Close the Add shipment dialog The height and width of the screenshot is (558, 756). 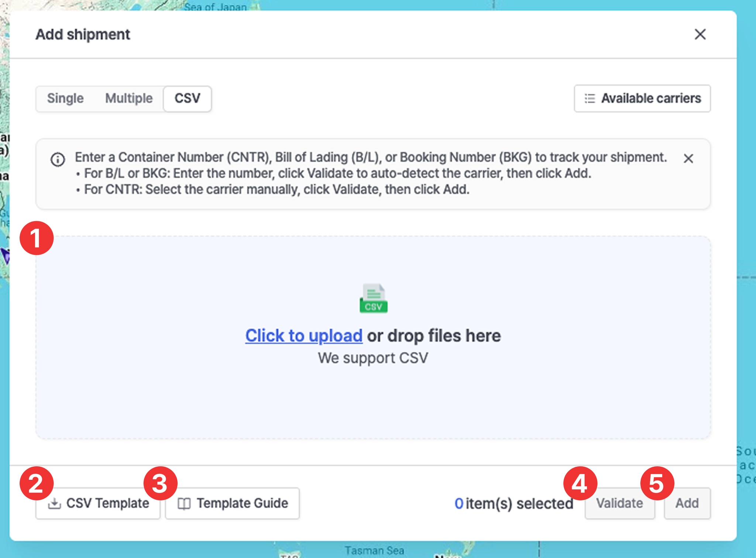[x=700, y=34]
